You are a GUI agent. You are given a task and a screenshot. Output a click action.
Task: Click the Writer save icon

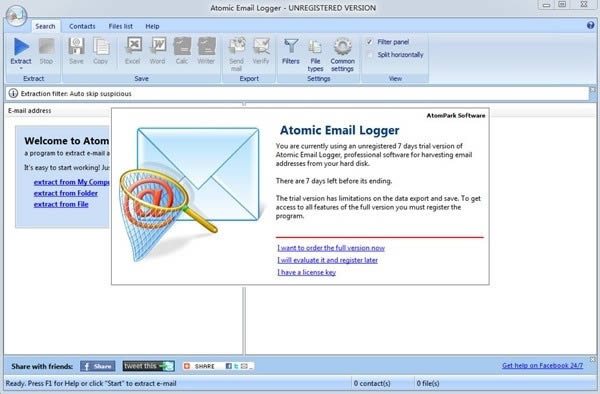(206, 47)
